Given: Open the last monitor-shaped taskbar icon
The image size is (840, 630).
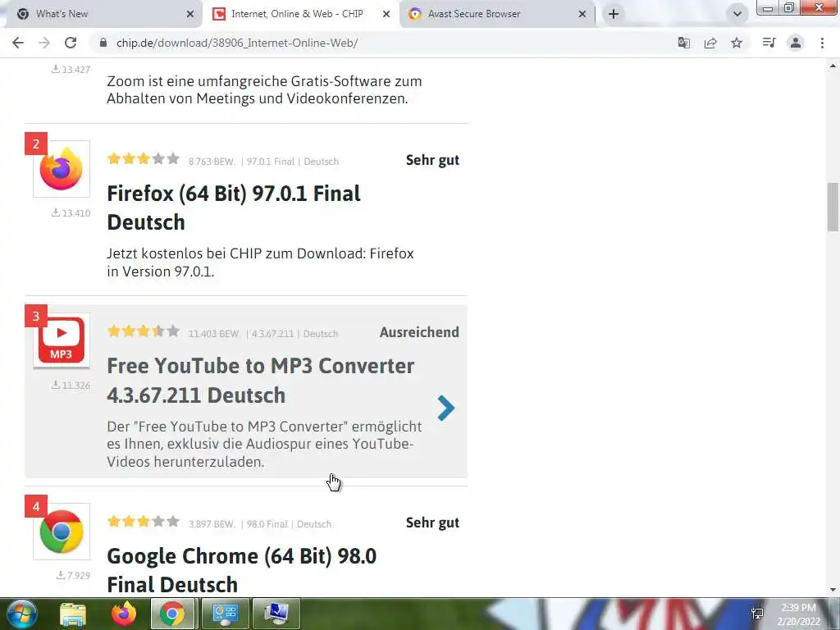Looking at the screenshot, I should (276, 614).
